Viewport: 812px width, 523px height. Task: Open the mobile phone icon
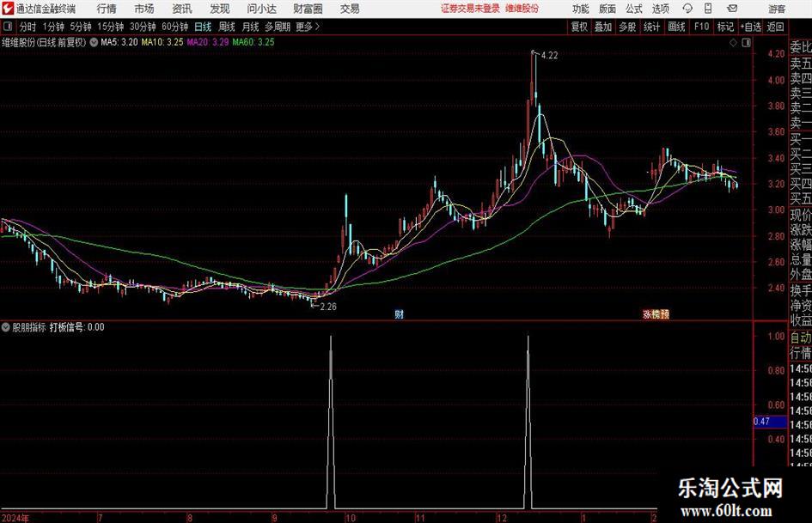point(708,9)
